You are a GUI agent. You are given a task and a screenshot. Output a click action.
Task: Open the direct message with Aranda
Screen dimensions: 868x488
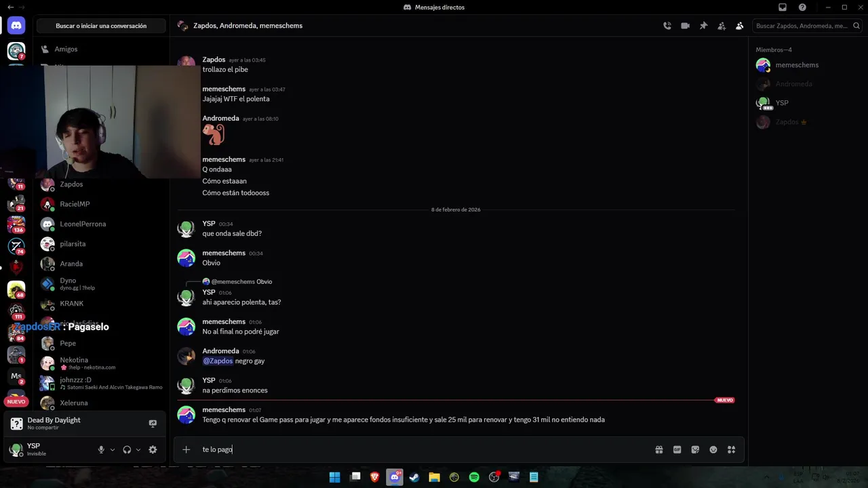pyautogui.click(x=102, y=264)
